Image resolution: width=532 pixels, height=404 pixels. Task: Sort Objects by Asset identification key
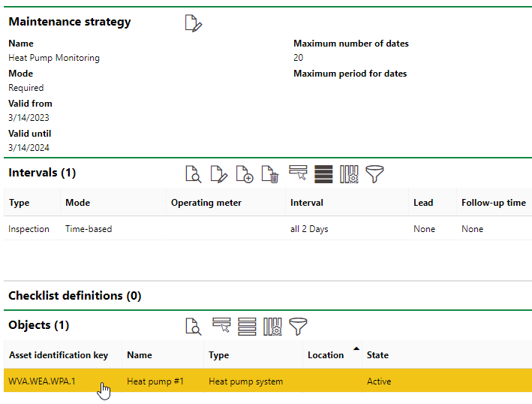point(59,355)
